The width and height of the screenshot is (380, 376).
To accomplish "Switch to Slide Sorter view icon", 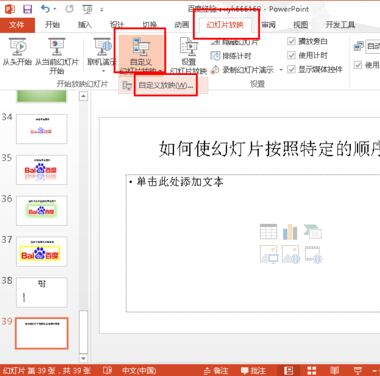I will pyautogui.click(x=312, y=371).
